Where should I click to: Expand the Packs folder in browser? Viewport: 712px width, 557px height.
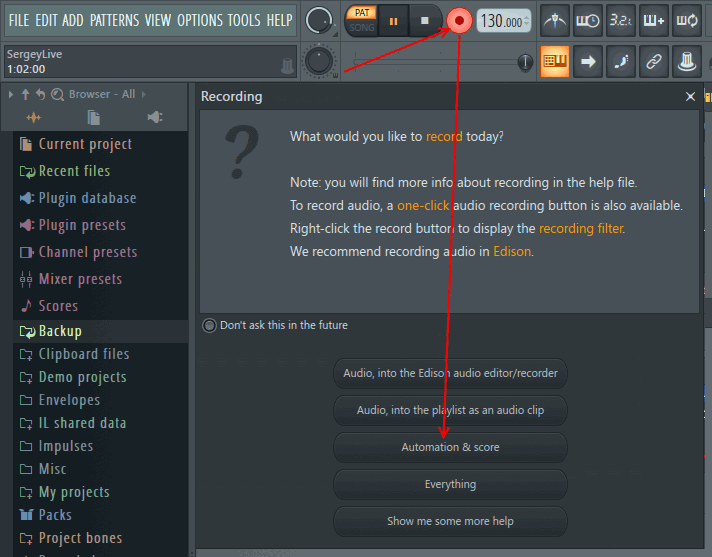pyautogui.click(x=55, y=515)
